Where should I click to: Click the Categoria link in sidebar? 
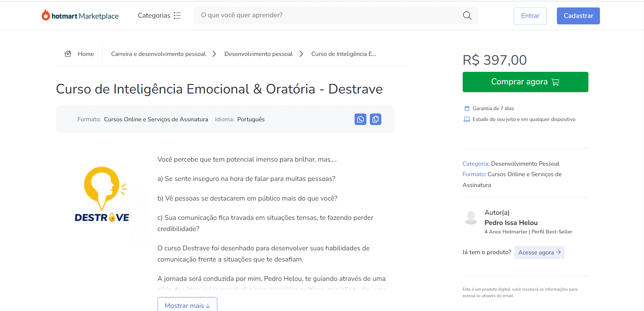tap(475, 164)
